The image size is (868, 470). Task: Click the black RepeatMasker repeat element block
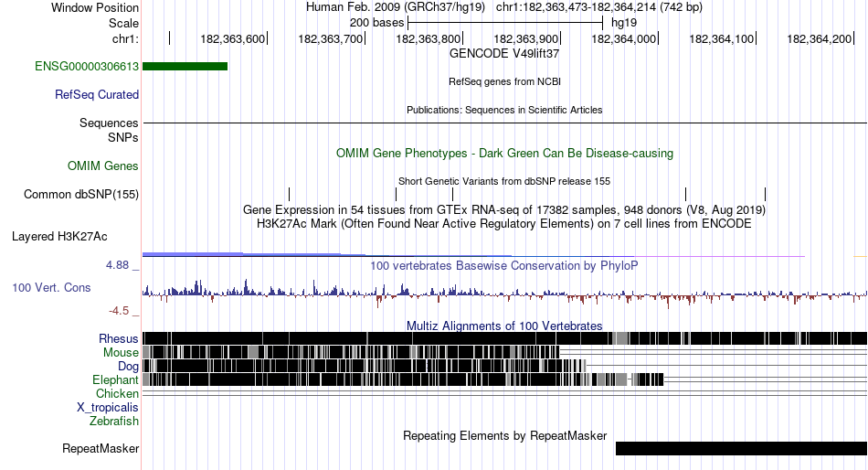tap(741, 448)
